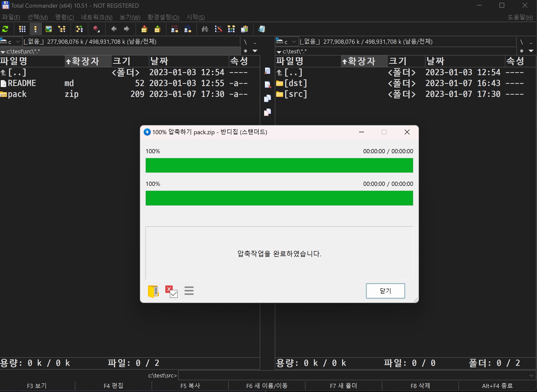The width and height of the screenshot is (537, 392).
Task: Click the yellow zip folder icon in Bandizip dialog
Action: pyautogui.click(x=153, y=291)
